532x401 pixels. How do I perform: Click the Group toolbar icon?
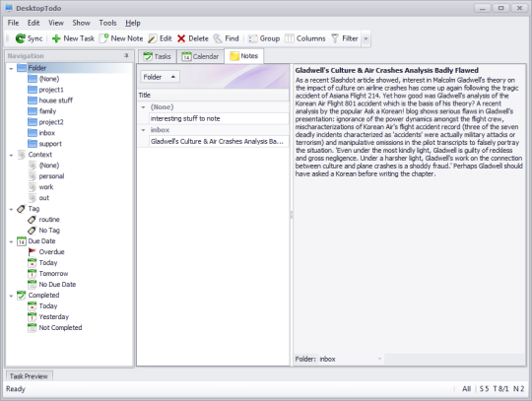click(x=253, y=38)
